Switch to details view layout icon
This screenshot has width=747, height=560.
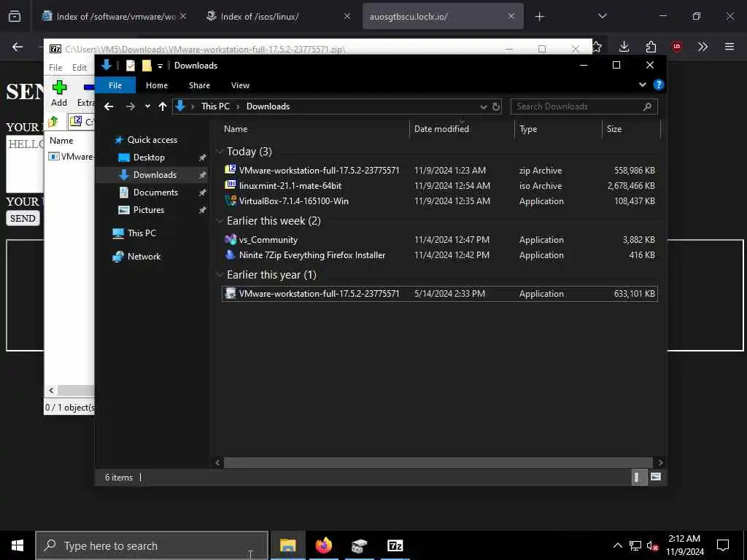(638, 477)
